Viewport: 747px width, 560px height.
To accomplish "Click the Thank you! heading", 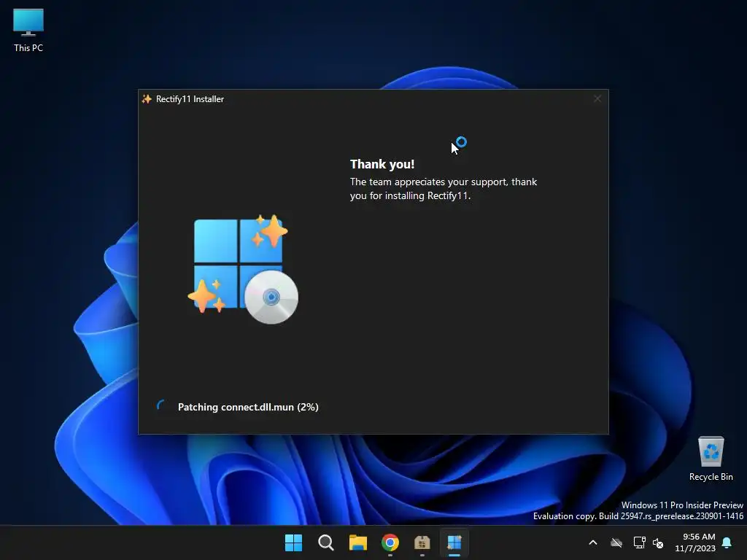I will [x=382, y=164].
